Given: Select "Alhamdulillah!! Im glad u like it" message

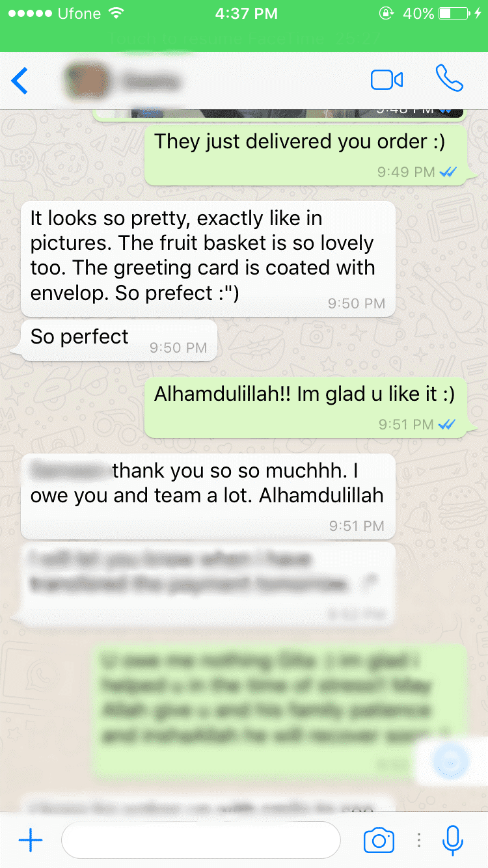Looking at the screenshot, I should [305, 407].
